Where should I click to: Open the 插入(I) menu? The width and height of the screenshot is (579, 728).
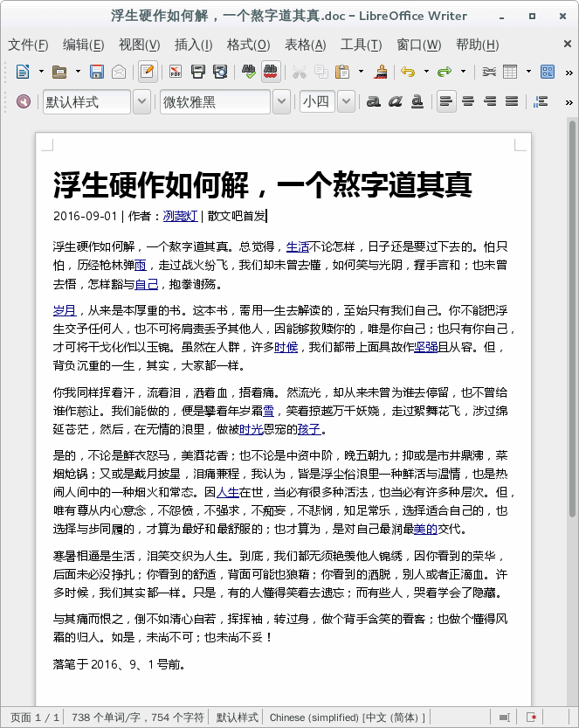(194, 45)
